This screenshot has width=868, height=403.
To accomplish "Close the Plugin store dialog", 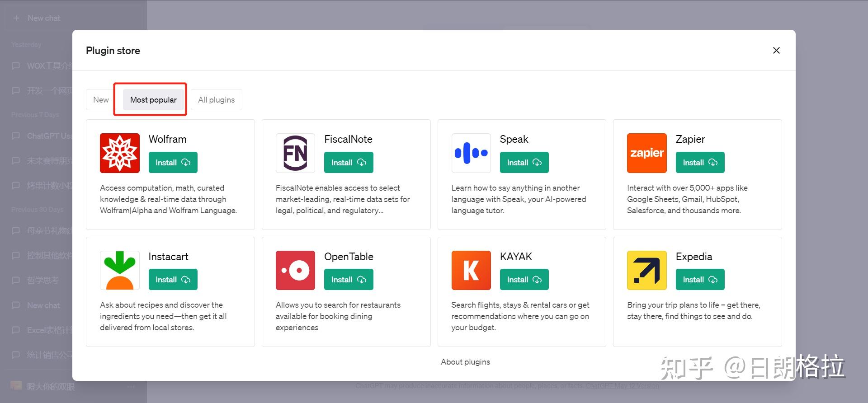I will (776, 51).
